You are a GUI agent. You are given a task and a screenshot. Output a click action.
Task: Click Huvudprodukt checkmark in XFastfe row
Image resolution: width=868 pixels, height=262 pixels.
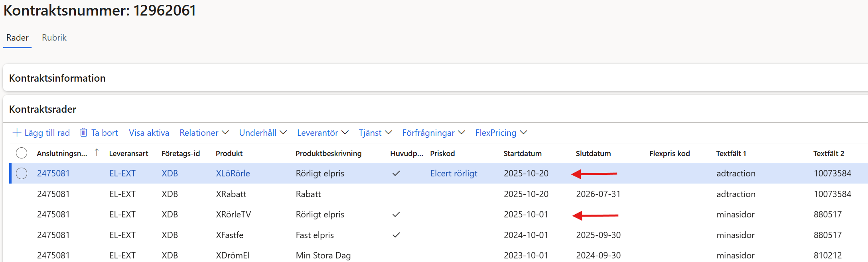(x=396, y=235)
